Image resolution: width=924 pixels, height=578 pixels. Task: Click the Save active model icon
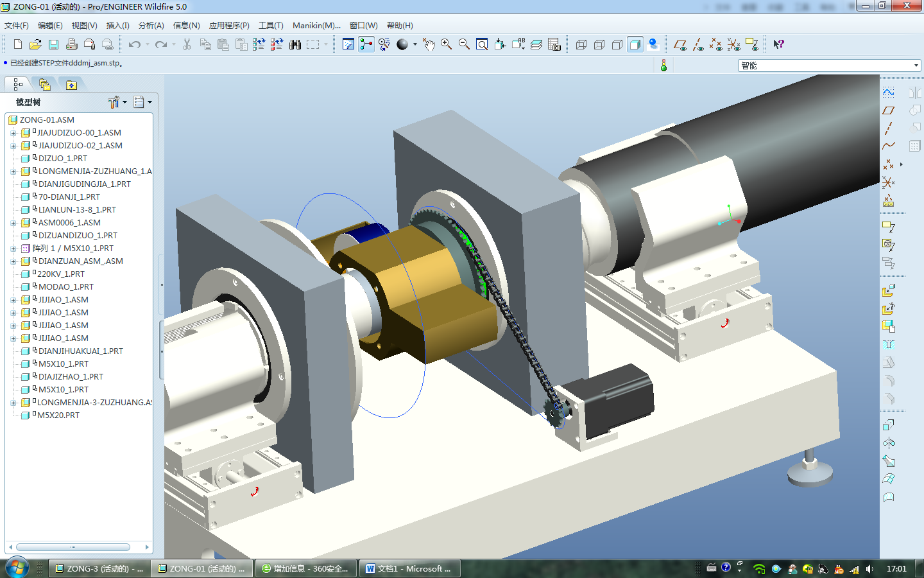tap(54, 44)
